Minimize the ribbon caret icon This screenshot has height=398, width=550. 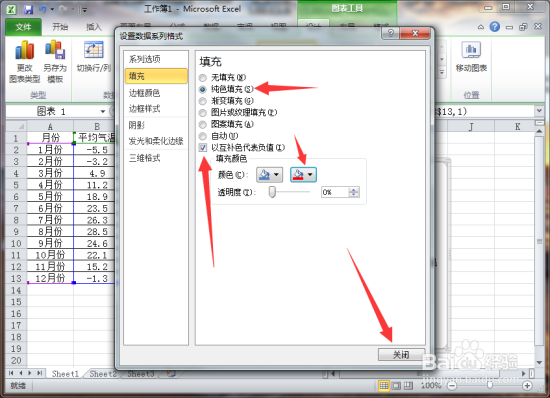point(481,27)
